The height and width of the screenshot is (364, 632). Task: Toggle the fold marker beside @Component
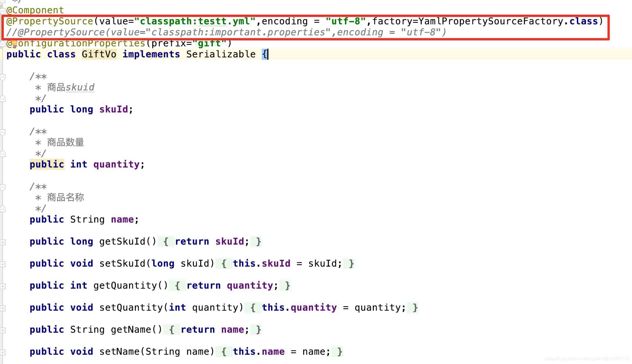click(3, 11)
